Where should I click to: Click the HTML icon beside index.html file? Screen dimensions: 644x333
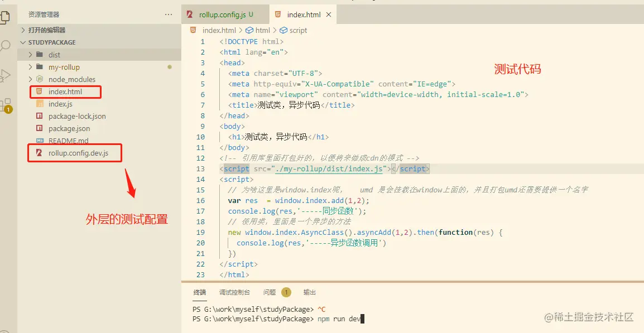(x=40, y=91)
